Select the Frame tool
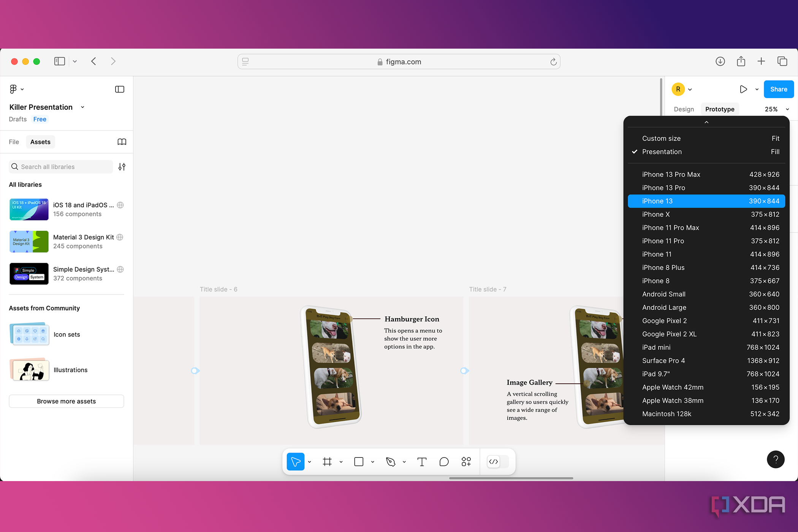 point(327,462)
